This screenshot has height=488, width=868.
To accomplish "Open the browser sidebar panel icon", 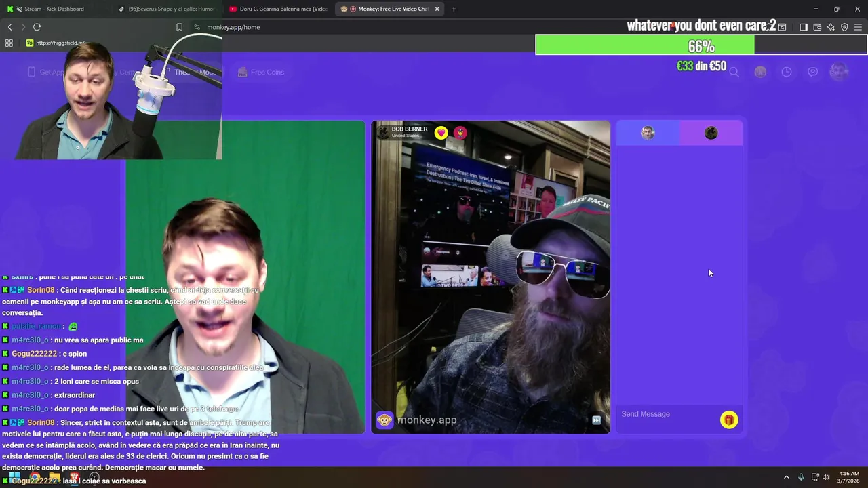I will coord(804,27).
